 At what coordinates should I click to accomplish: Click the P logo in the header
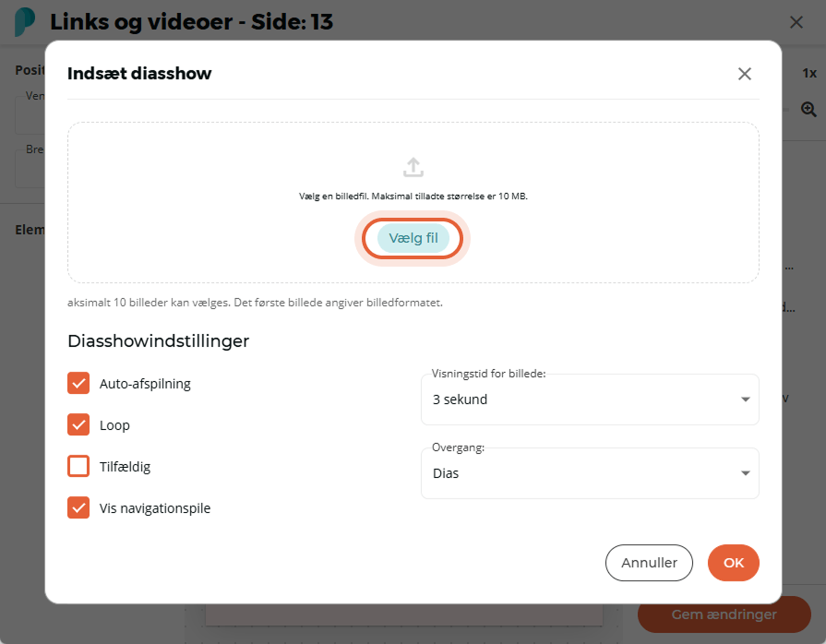25,22
